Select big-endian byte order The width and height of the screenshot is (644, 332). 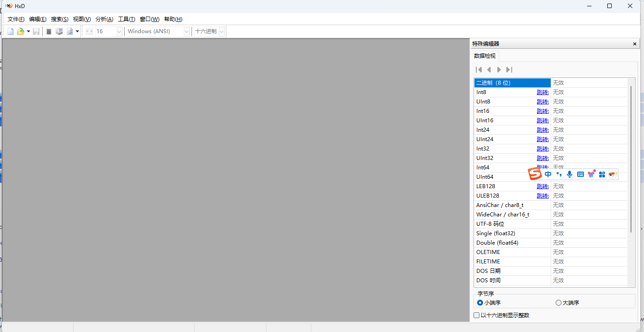[x=558, y=302]
